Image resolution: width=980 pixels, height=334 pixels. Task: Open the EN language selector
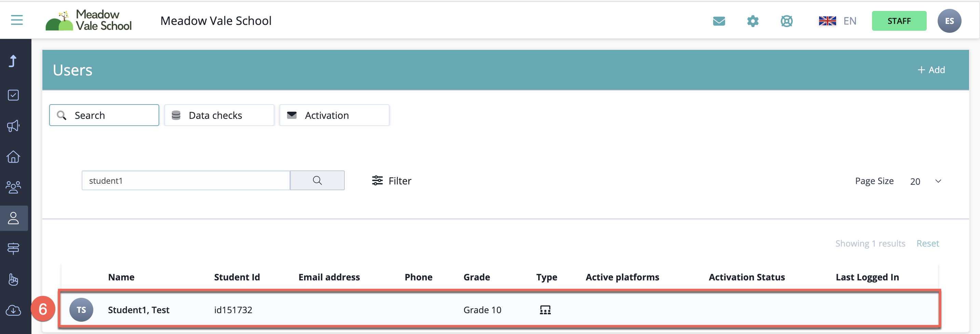point(837,21)
